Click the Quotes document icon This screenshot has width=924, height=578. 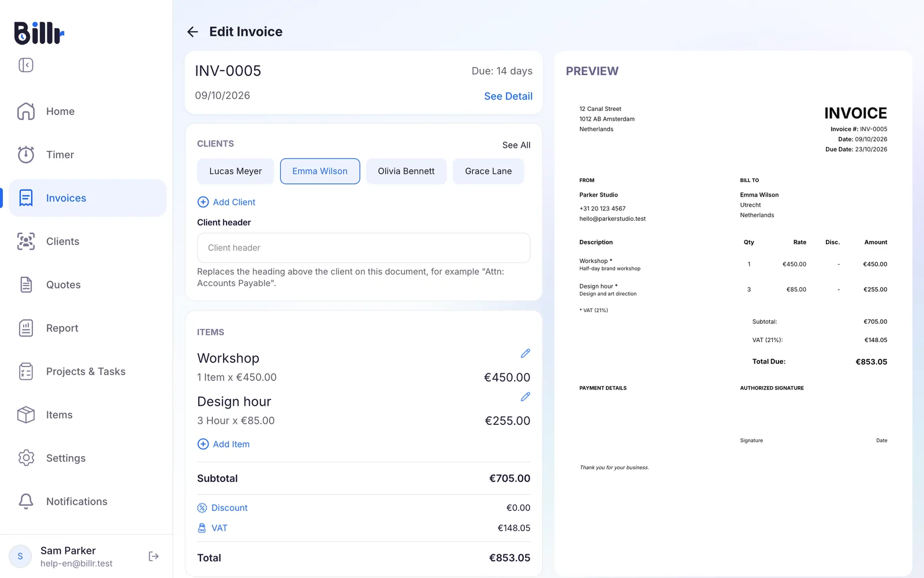coord(26,284)
